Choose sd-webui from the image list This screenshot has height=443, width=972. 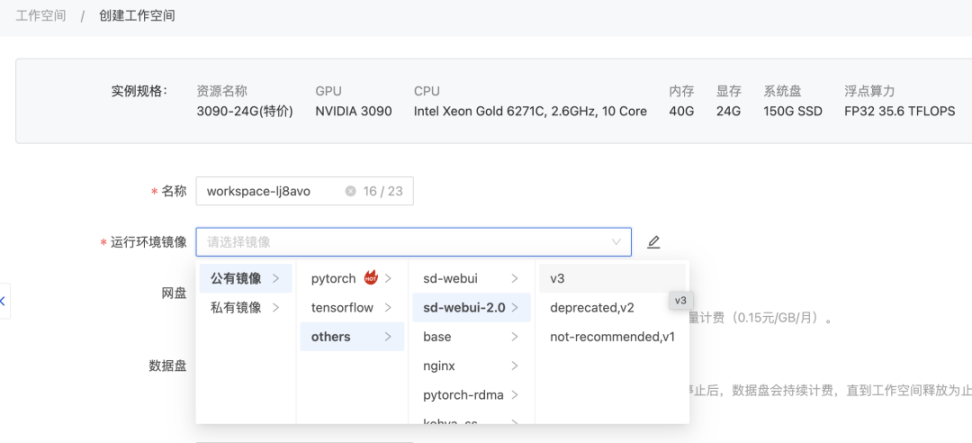[x=470, y=278]
